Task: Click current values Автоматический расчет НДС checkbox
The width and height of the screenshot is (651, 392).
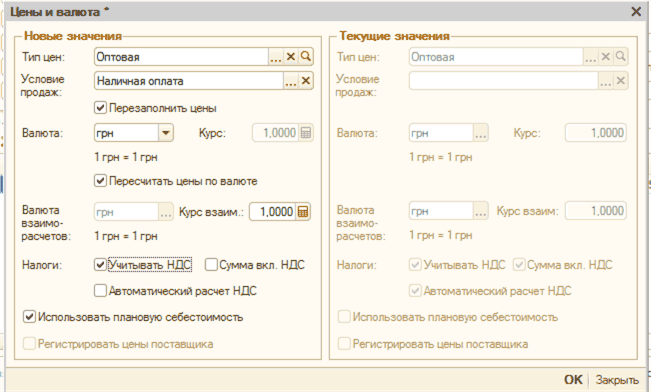Action: click(415, 291)
